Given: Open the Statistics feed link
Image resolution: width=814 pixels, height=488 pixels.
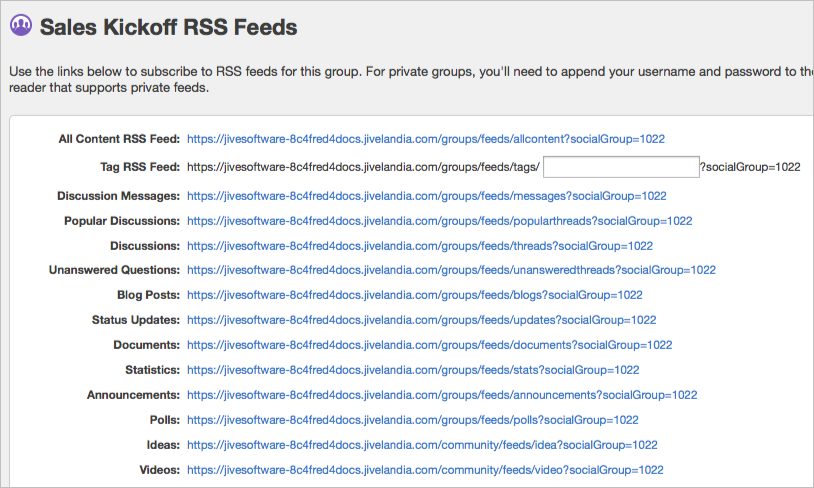Looking at the screenshot, I should coord(413,370).
